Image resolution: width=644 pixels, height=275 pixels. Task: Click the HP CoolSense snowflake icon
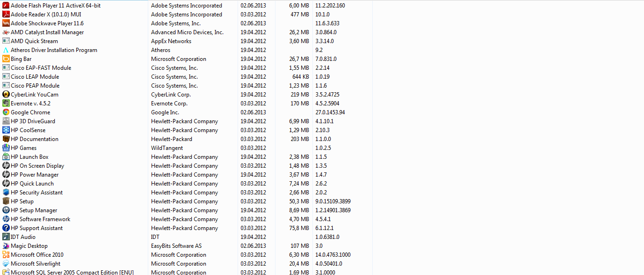pos(6,130)
